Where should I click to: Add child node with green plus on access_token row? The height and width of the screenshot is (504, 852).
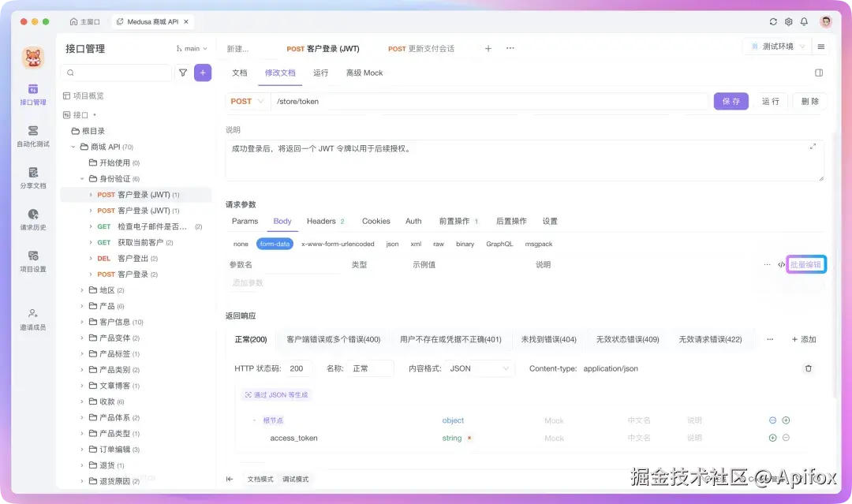coord(772,438)
